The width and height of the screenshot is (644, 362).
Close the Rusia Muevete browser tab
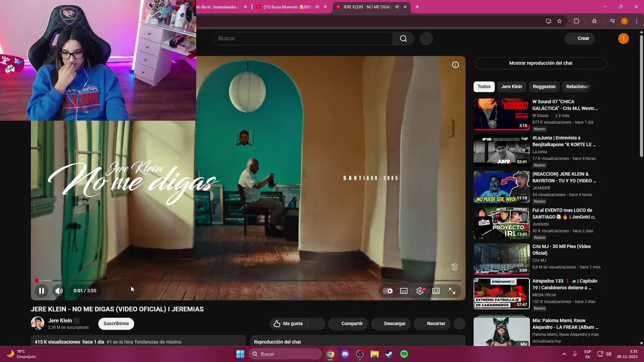[x=326, y=7]
